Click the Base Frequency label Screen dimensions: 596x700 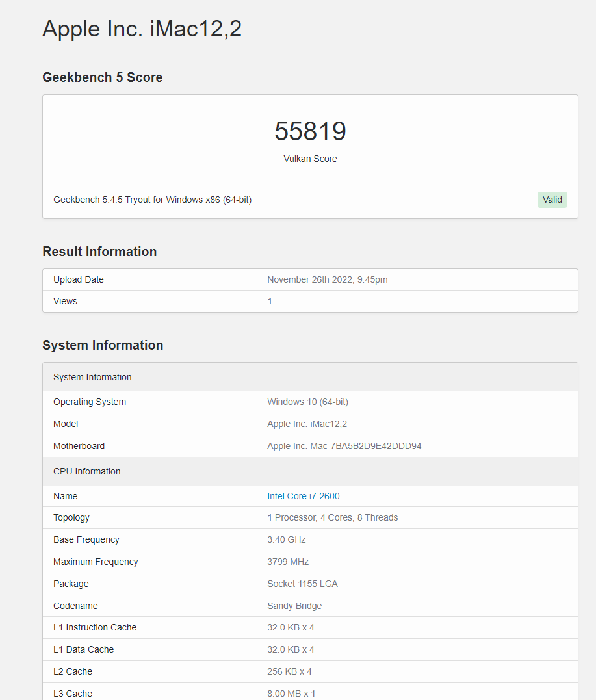pos(86,539)
